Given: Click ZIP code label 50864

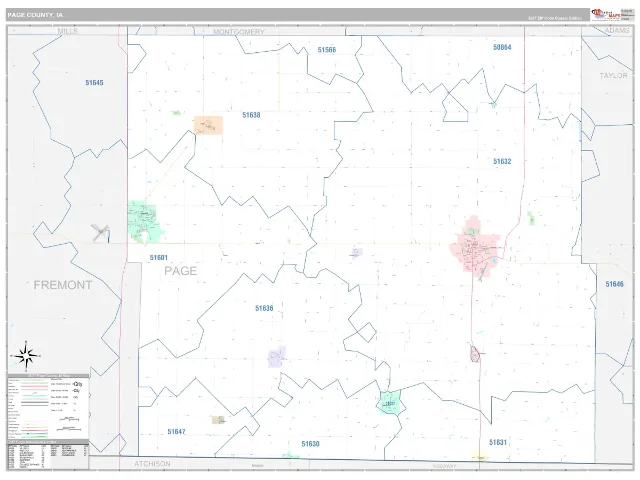Looking at the screenshot, I should [502, 47].
